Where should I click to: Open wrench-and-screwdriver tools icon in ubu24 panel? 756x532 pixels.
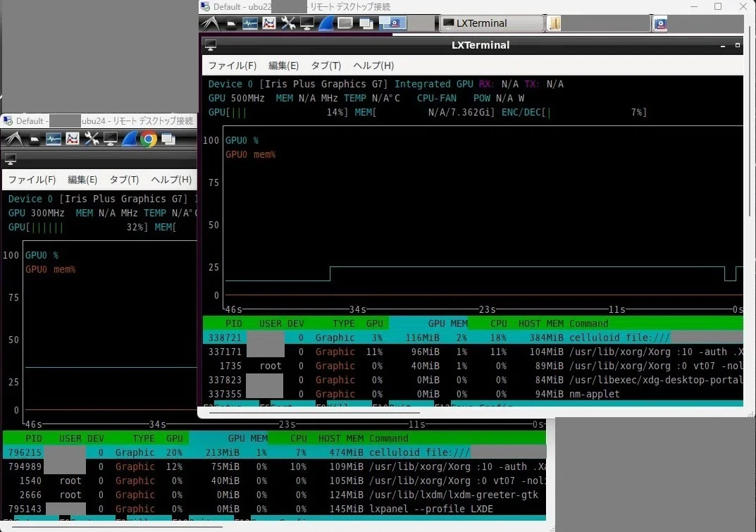click(x=91, y=139)
